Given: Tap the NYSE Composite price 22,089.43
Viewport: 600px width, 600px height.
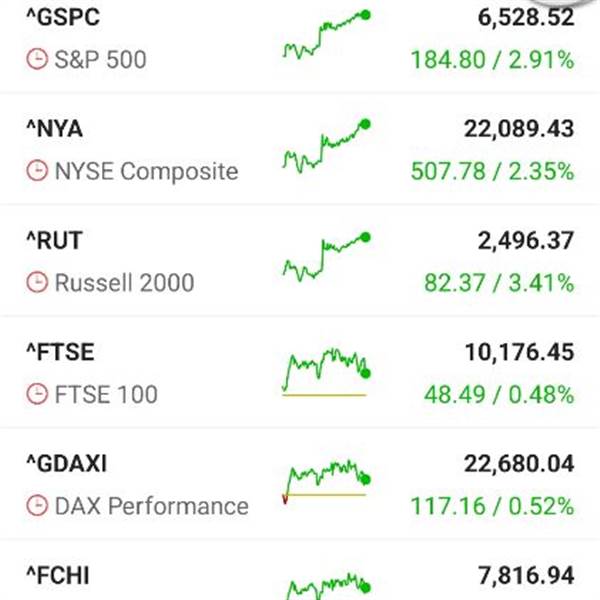Looking at the screenshot, I should 519,128.
